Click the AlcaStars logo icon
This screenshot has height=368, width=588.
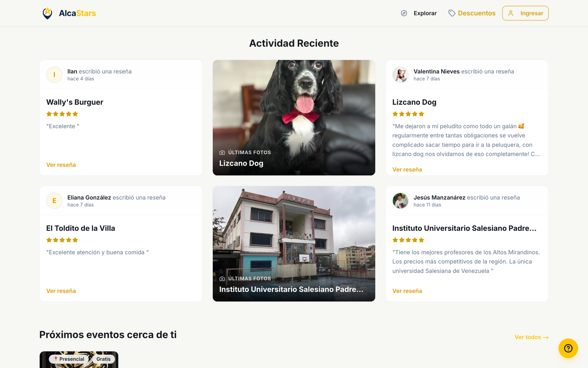[47, 13]
